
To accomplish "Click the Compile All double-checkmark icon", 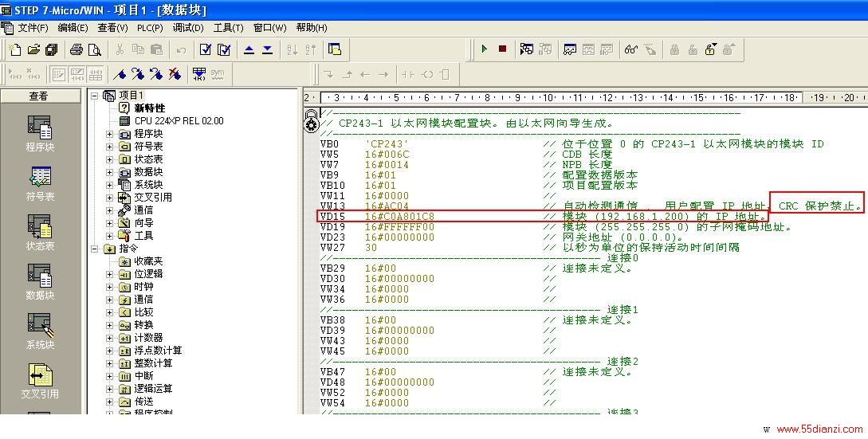I will (x=224, y=50).
